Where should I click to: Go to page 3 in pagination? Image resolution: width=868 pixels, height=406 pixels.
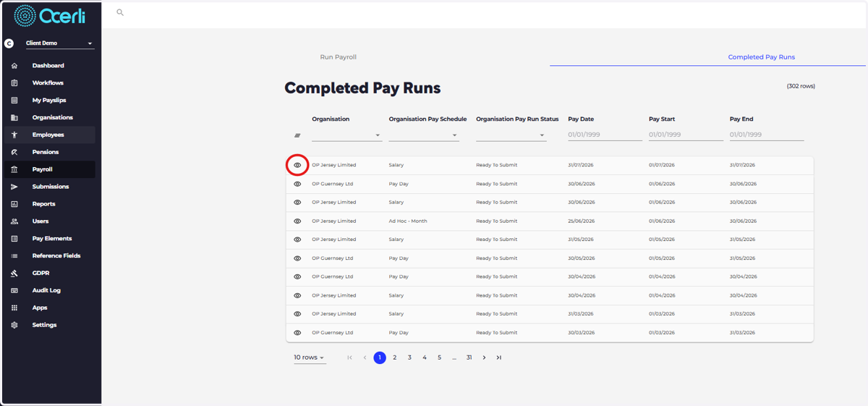click(x=409, y=358)
